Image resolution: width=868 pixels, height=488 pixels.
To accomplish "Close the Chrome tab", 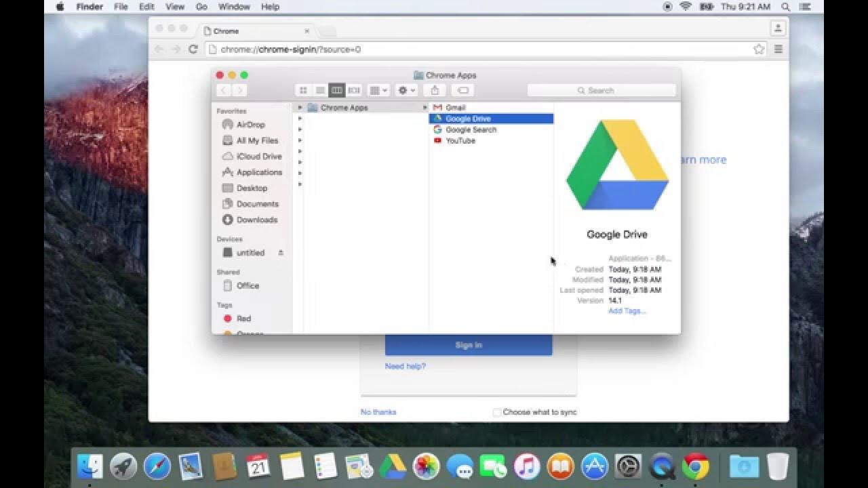I will pyautogui.click(x=307, y=31).
